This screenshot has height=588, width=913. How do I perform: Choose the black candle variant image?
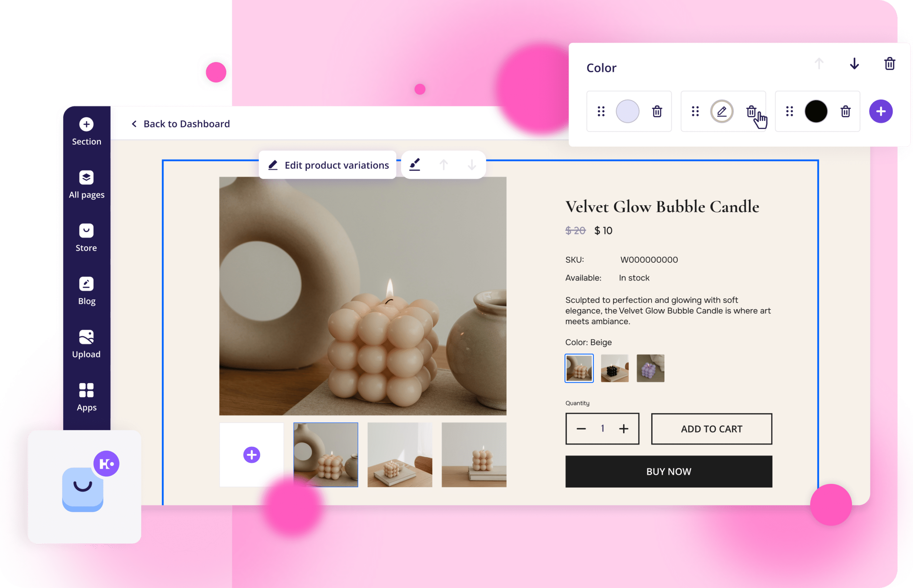click(x=614, y=368)
